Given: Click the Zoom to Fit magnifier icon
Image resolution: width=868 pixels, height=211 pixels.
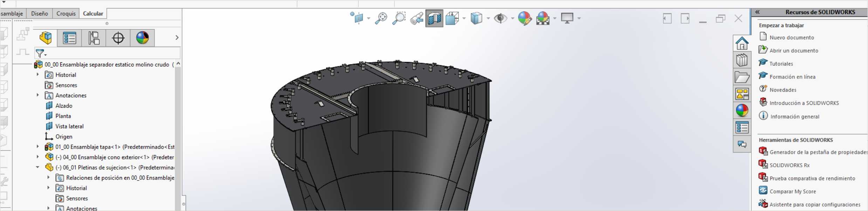Looking at the screenshot, I should 381,18.
